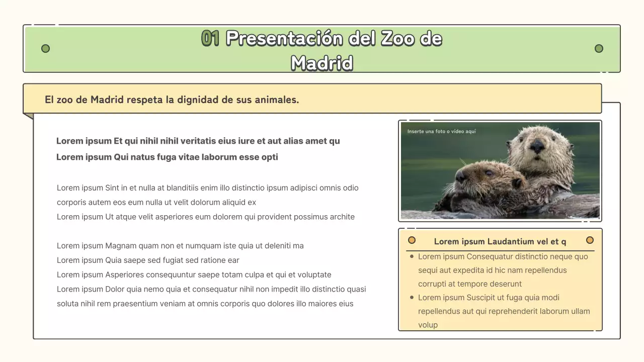Click the line 'Ut atque velit asperiores'

[206, 217]
